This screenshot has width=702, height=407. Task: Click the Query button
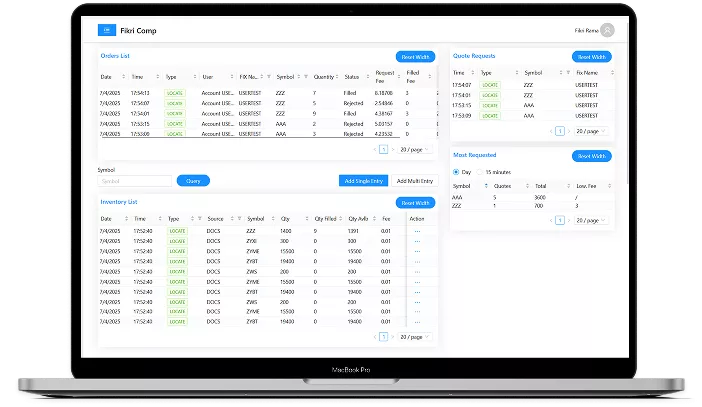193,181
